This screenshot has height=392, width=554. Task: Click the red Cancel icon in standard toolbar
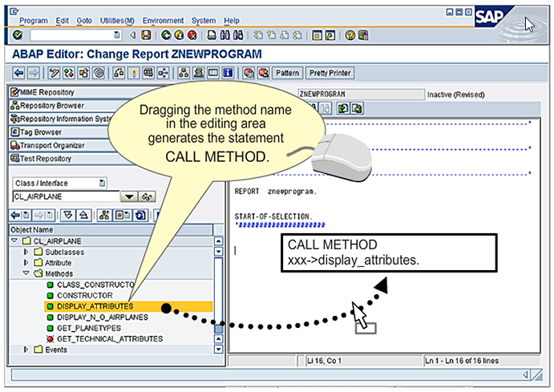click(192, 35)
